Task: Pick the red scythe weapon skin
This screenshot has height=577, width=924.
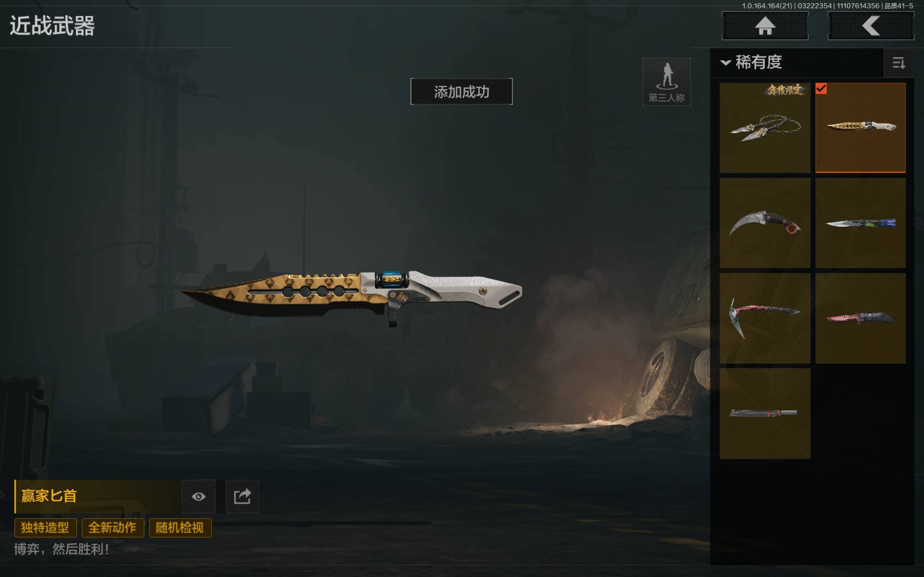Action: 765,318
